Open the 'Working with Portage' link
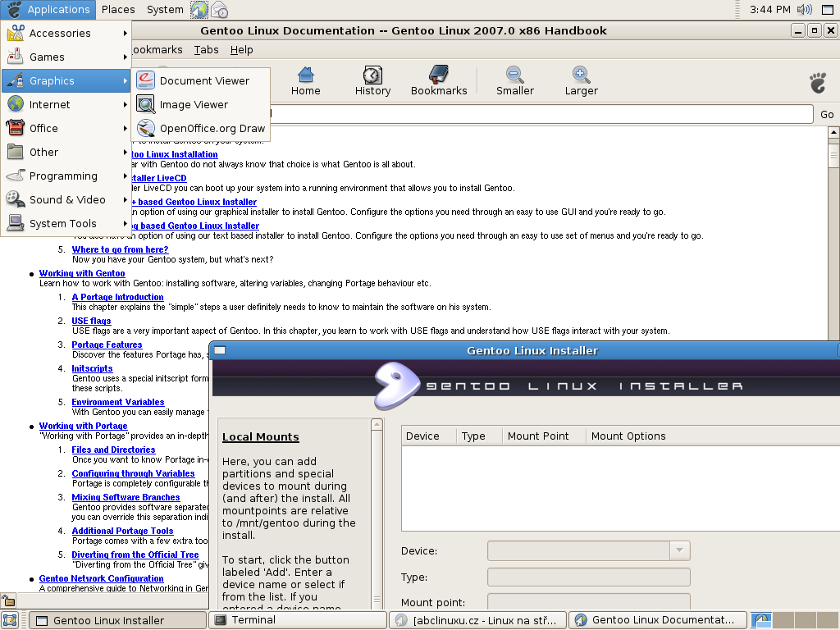The image size is (840, 630). 83,426
